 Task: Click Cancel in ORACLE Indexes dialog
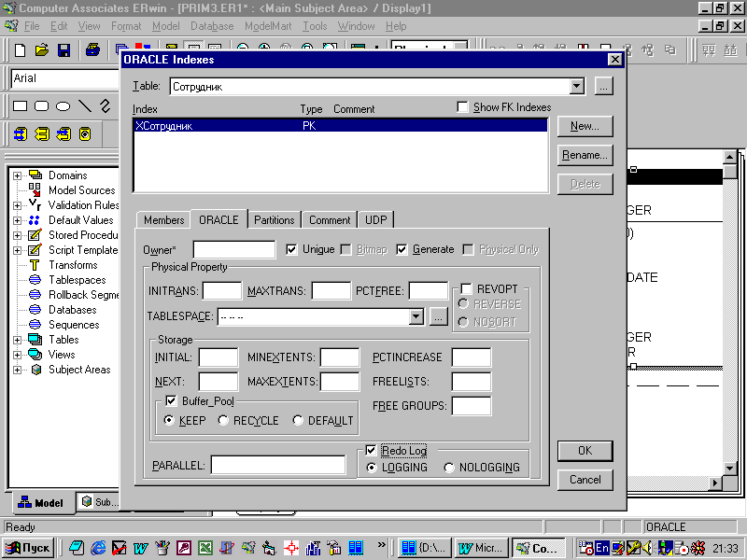585,480
